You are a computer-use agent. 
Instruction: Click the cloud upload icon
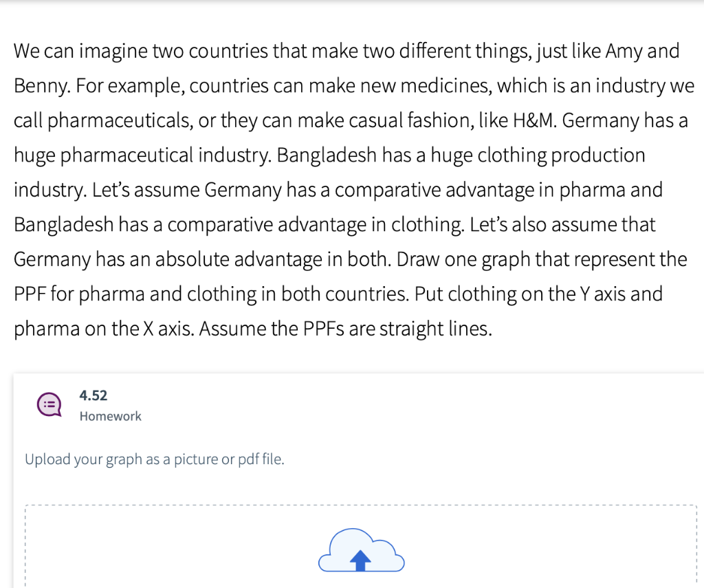click(360, 551)
